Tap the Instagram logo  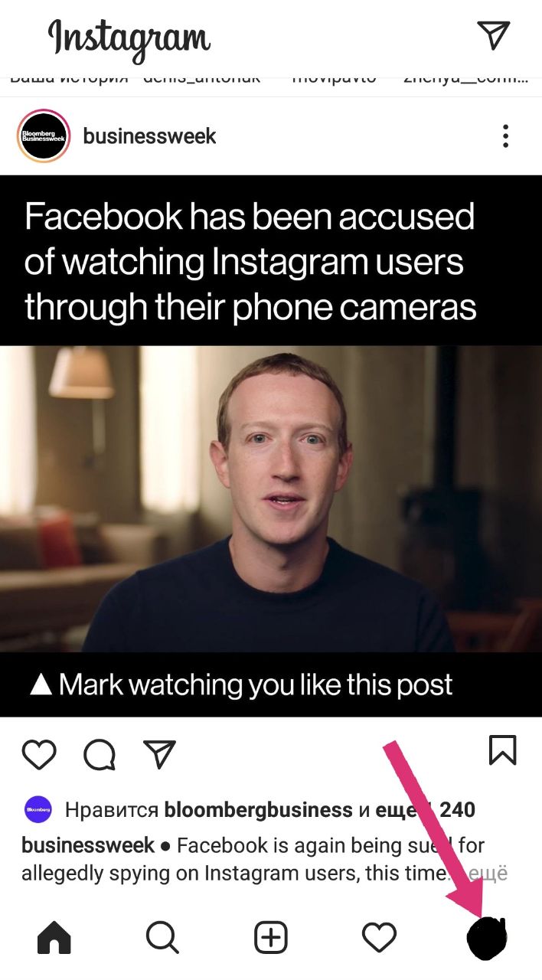[129, 38]
